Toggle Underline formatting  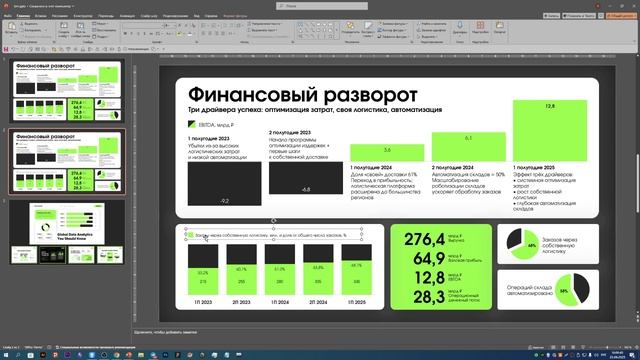[138, 33]
